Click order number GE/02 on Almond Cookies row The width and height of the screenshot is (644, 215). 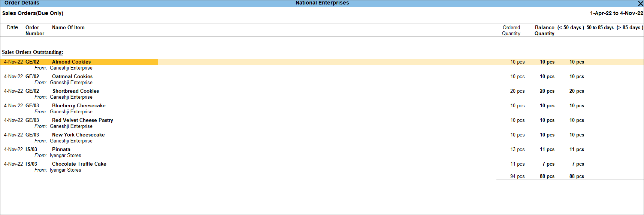[x=32, y=62]
